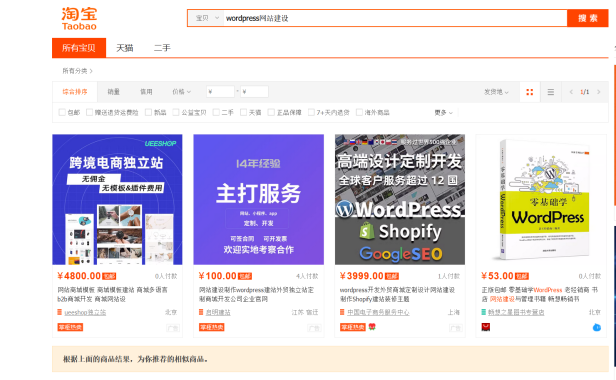This screenshot has height=380, width=616.
Task: Switch to grid view layout
Action: pyautogui.click(x=530, y=92)
